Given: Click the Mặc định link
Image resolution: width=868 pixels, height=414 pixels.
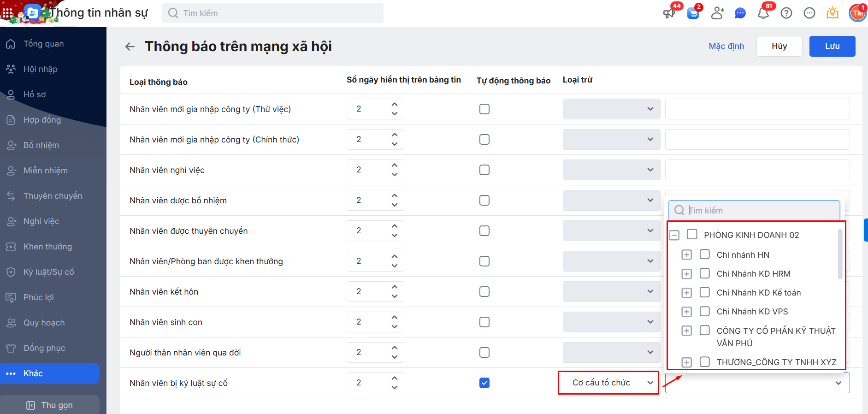Looking at the screenshot, I should pos(726,46).
